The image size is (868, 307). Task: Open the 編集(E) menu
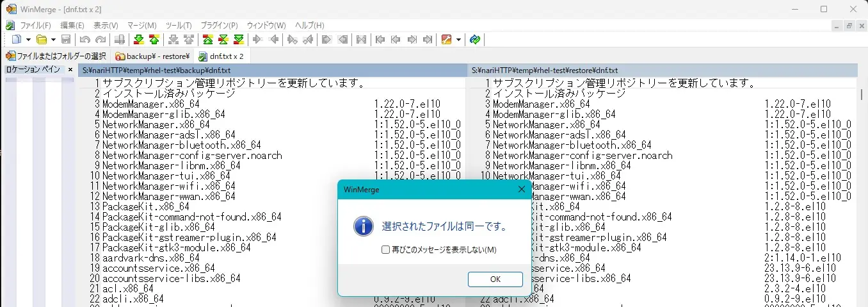point(72,25)
